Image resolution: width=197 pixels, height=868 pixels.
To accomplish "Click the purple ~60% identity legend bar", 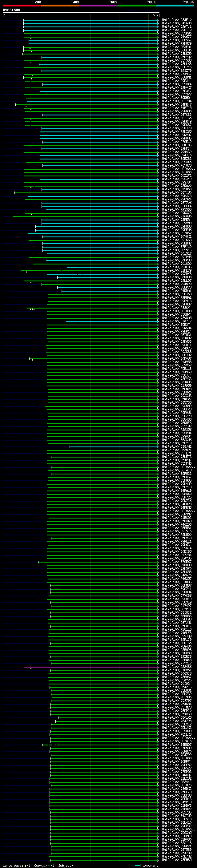I will 98,6.
